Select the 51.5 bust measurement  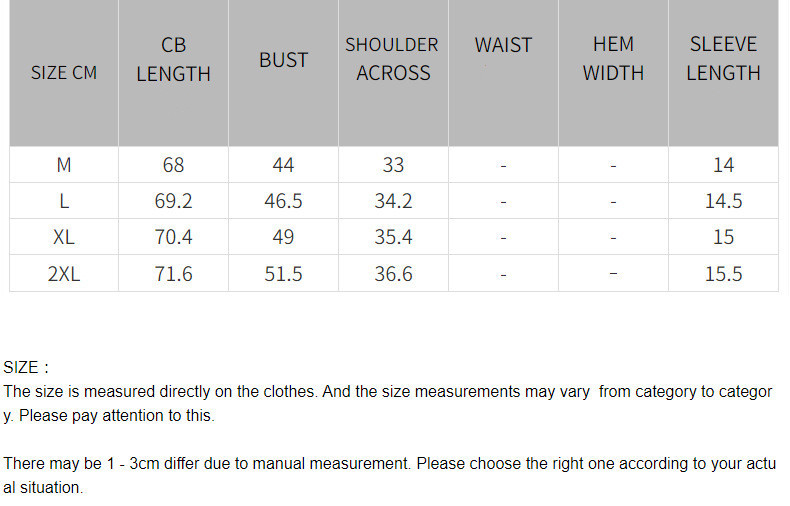coord(283,274)
